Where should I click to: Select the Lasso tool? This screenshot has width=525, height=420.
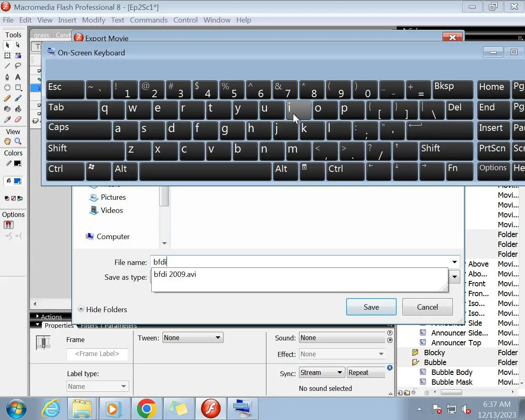(x=18, y=66)
